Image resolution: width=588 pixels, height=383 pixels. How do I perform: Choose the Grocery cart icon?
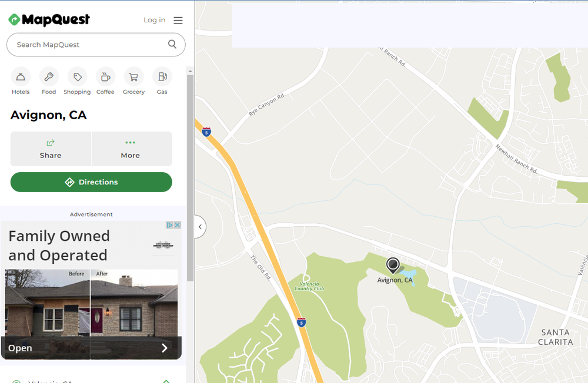[x=133, y=77]
